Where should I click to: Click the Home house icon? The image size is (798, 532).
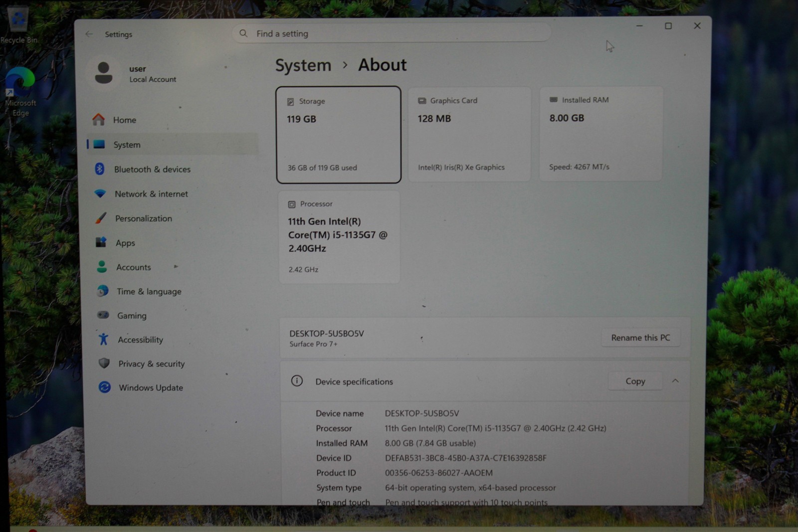pyautogui.click(x=99, y=120)
